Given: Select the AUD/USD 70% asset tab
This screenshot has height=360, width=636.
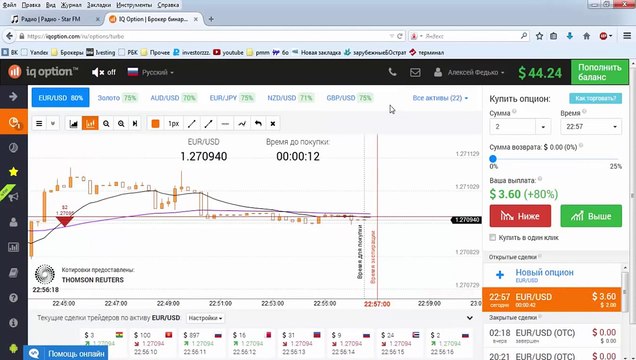Looking at the screenshot, I should coord(173,98).
